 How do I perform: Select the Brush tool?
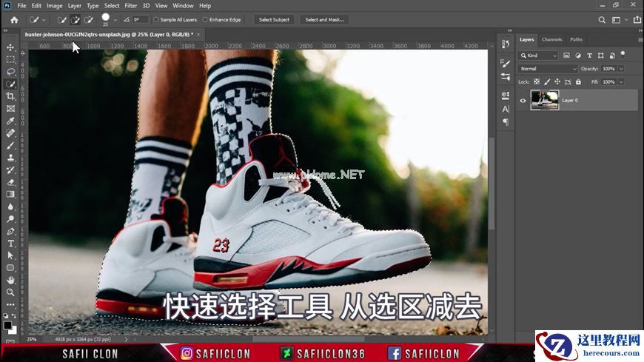[x=10, y=145]
